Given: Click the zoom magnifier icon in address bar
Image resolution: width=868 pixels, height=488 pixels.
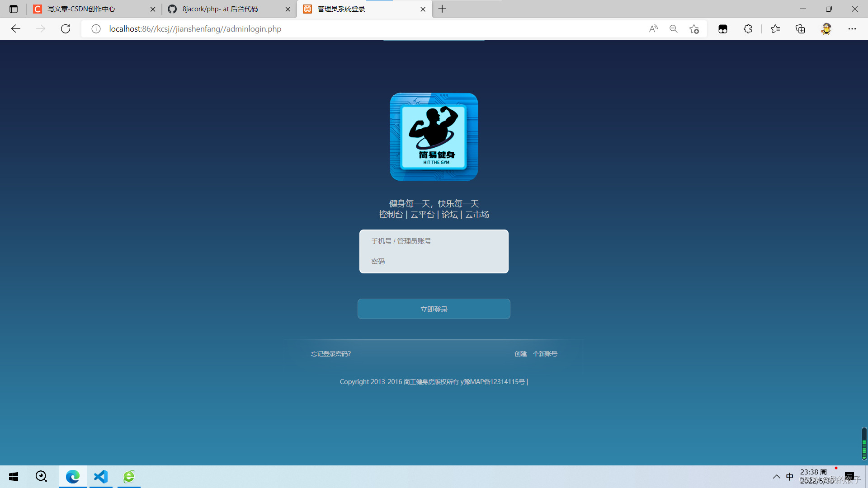Looking at the screenshot, I should tap(674, 29).
